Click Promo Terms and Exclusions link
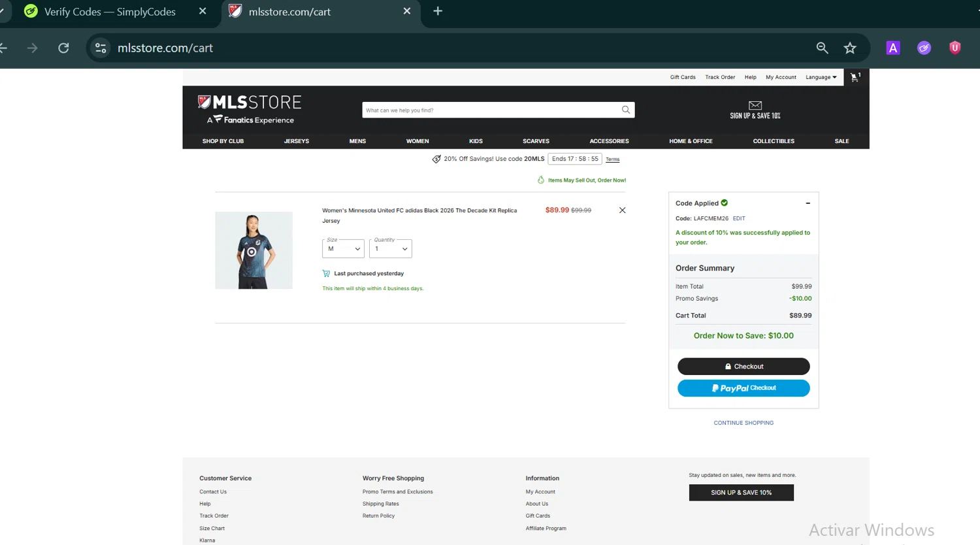Image resolution: width=980 pixels, height=545 pixels. (x=397, y=492)
